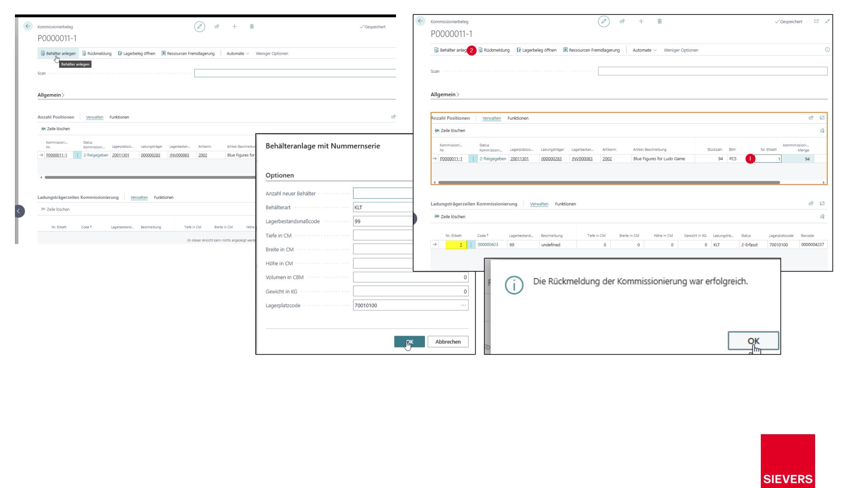Click share icon beside Anzahl Positionen, left window

pos(393,117)
